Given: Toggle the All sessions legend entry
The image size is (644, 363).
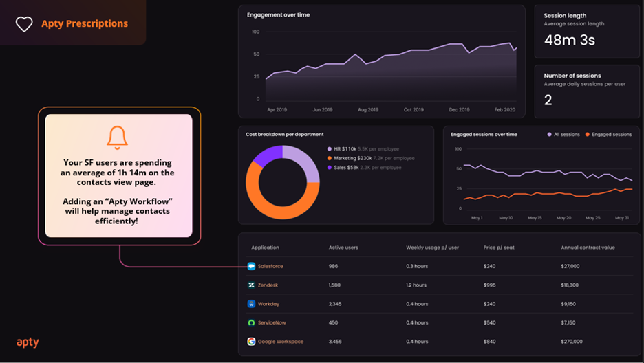Looking at the screenshot, I should click(x=563, y=135).
